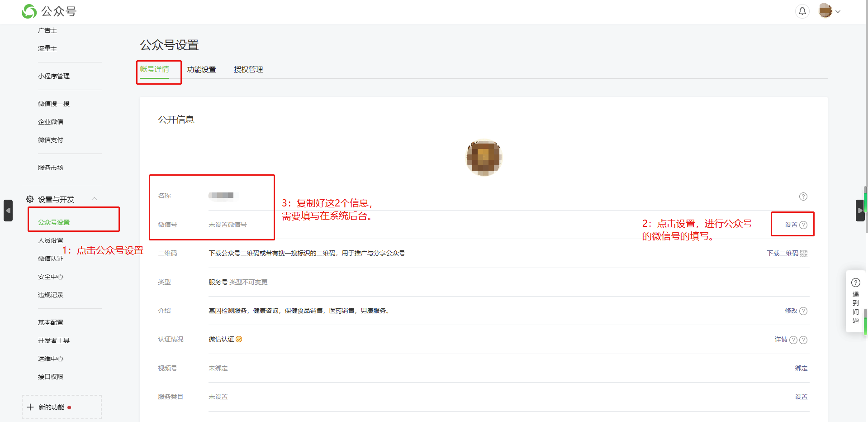Click the left black arrow handle

coord(8,211)
